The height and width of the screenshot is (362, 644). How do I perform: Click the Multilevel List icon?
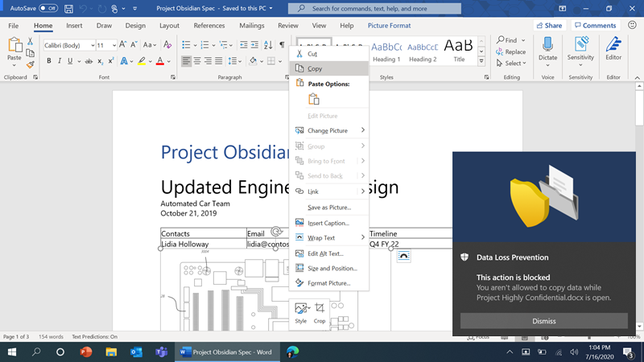(x=223, y=45)
